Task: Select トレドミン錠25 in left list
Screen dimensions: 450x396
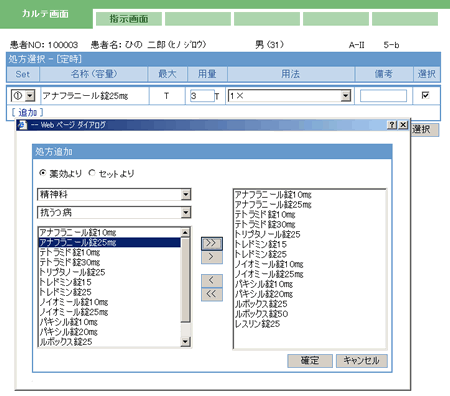Action: pos(110,292)
